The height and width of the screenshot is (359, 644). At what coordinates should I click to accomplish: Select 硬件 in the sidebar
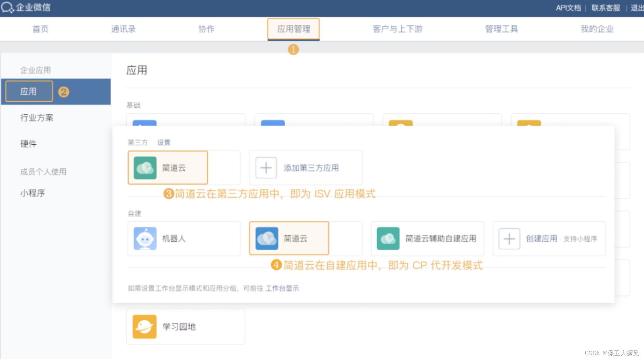[28, 144]
